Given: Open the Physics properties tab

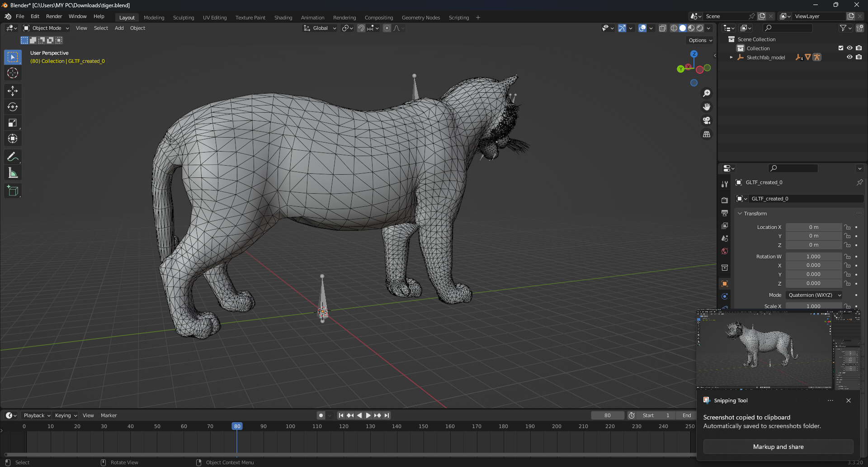Looking at the screenshot, I should point(725,296).
